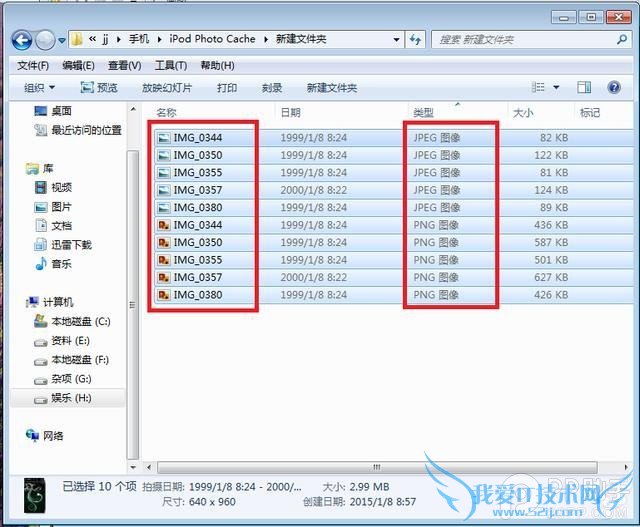The image size is (640, 527).
Task: Click the 627 KB size cell
Action: coord(551,278)
